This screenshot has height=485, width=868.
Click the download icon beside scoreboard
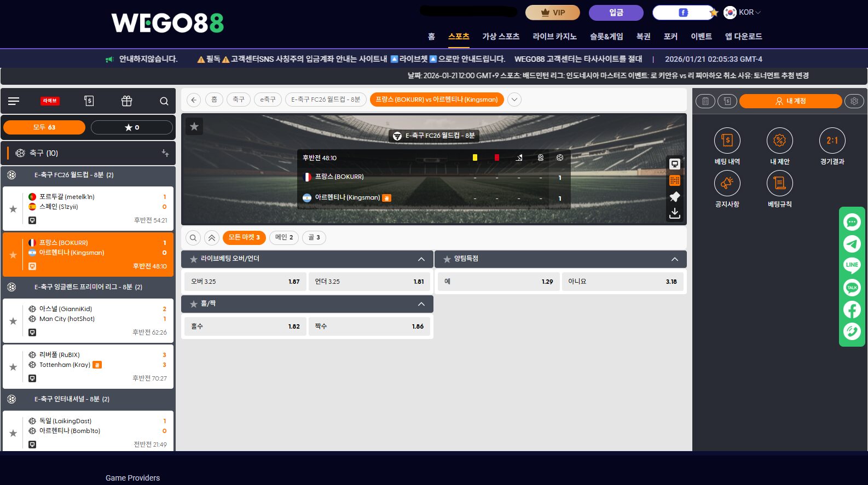(x=675, y=213)
